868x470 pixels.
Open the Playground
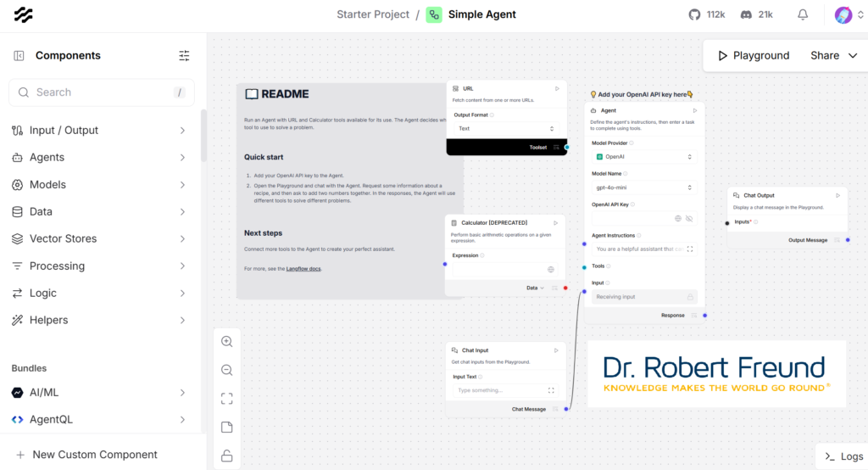tap(754, 55)
